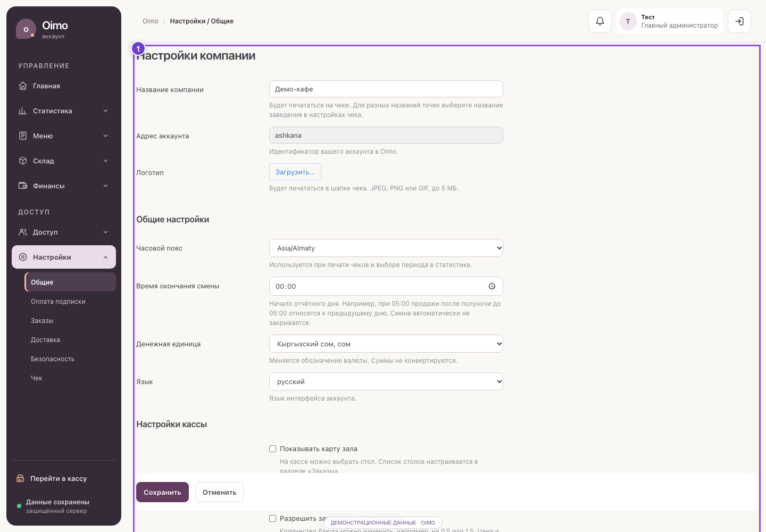Click the user avatar letter T
The image size is (766, 532).
(628, 21)
